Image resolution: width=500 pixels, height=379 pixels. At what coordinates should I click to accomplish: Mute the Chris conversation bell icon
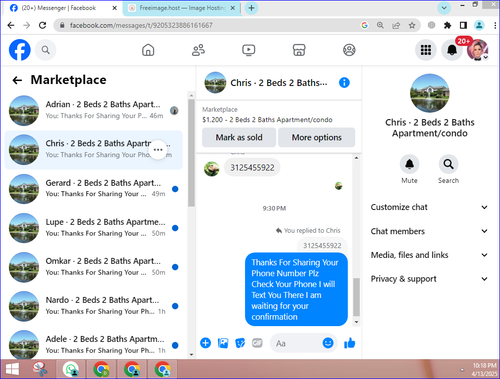click(409, 164)
